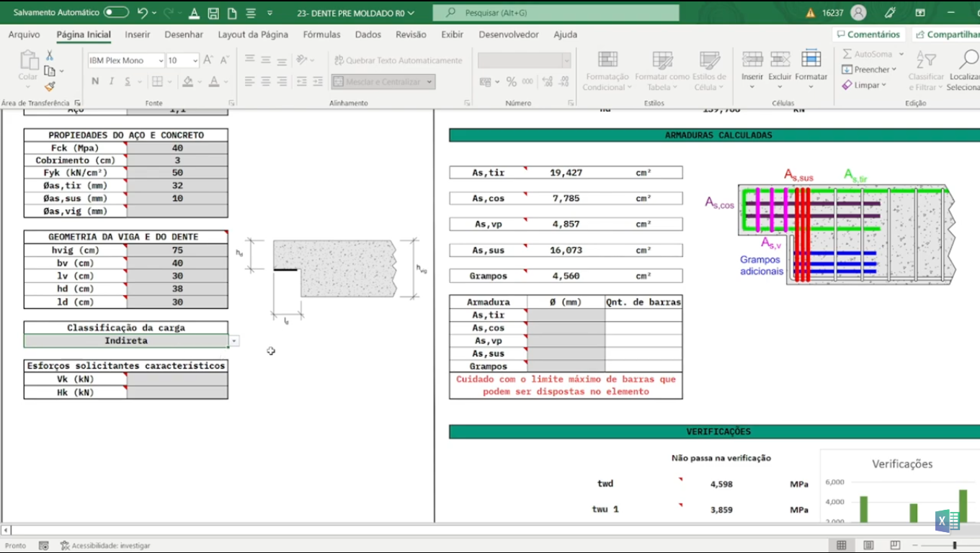Click the Save icon in the title bar
The image size is (980, 553).
(x=213, y=13)
